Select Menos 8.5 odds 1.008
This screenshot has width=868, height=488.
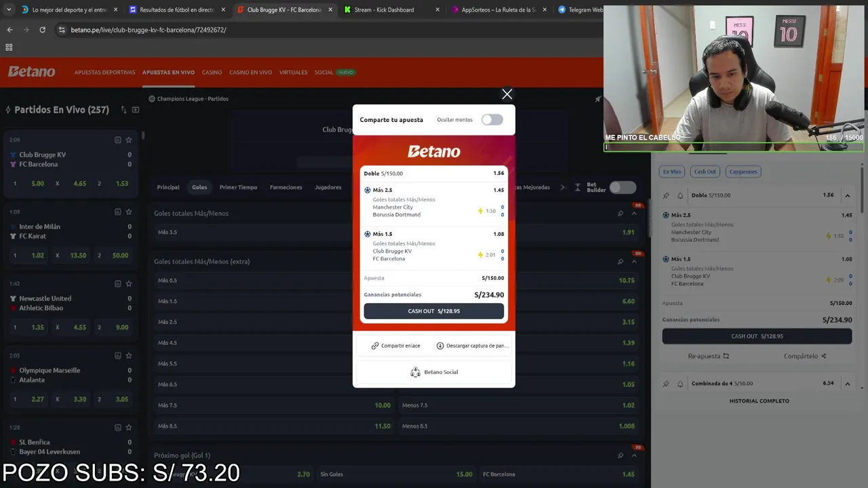pyautogui.click(x=519, y=426)
